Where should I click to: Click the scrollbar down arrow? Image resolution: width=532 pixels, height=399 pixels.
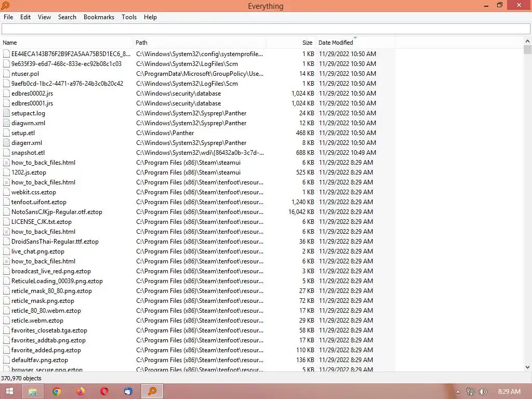527,367
